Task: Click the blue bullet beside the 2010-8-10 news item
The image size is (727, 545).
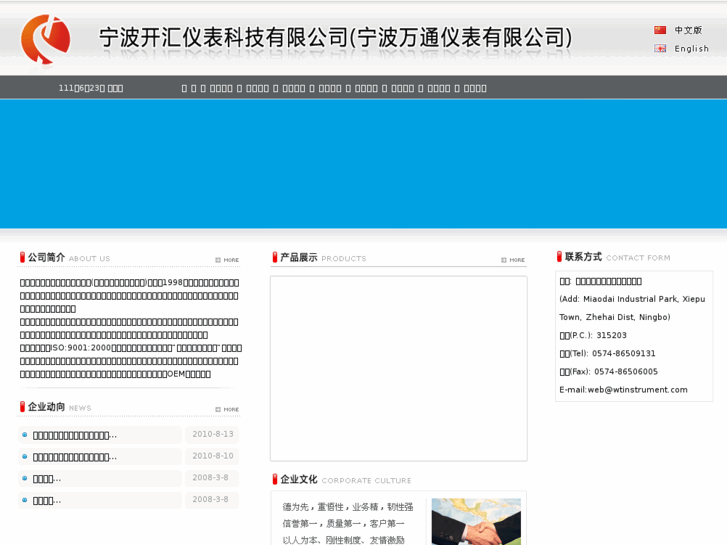Action: tap(25, 457)
